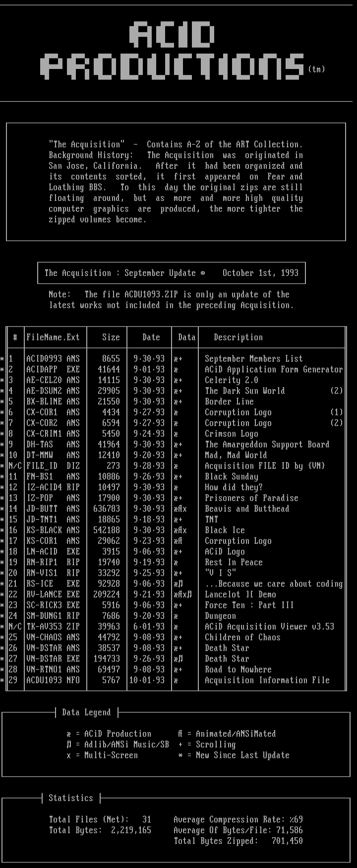
Task: Click the September Update title box
Action: pos(172,273)
